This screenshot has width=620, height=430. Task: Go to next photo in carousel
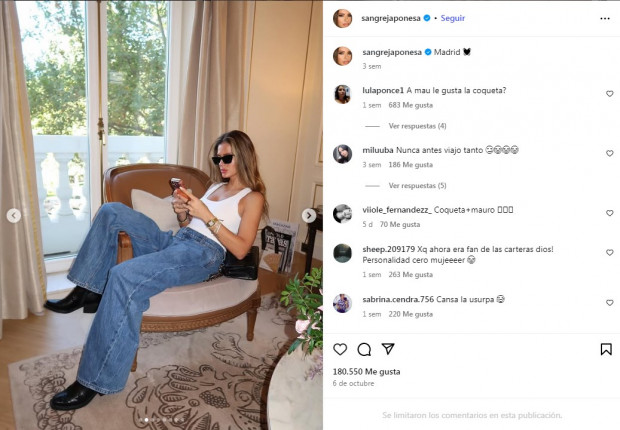pyautogui.click(x=309, y=216)
